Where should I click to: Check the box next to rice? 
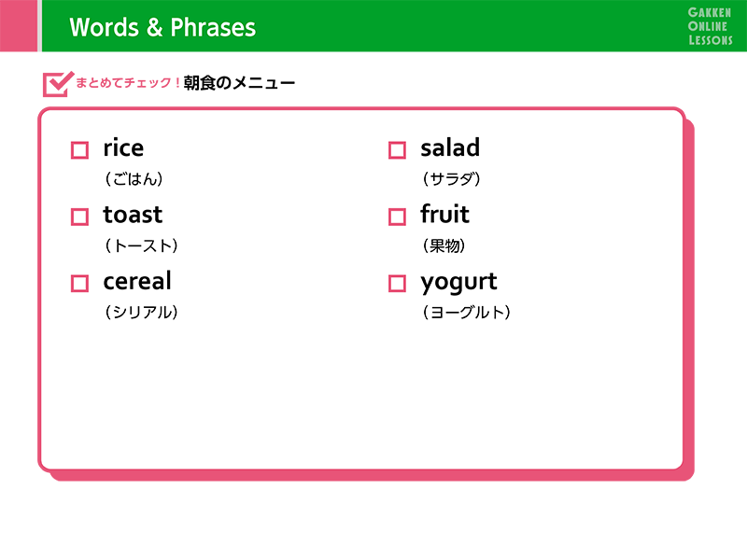pos(79,150)
